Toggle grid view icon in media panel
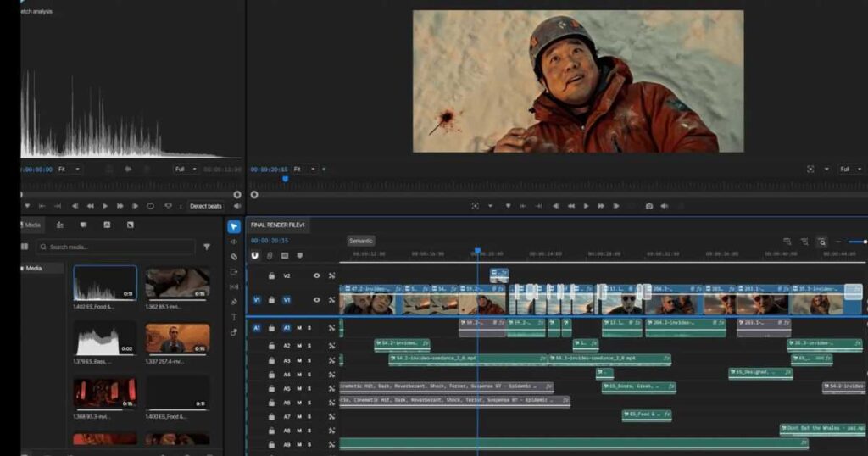The height and width of the screenshot is (456, 868). tap(25, 247)
